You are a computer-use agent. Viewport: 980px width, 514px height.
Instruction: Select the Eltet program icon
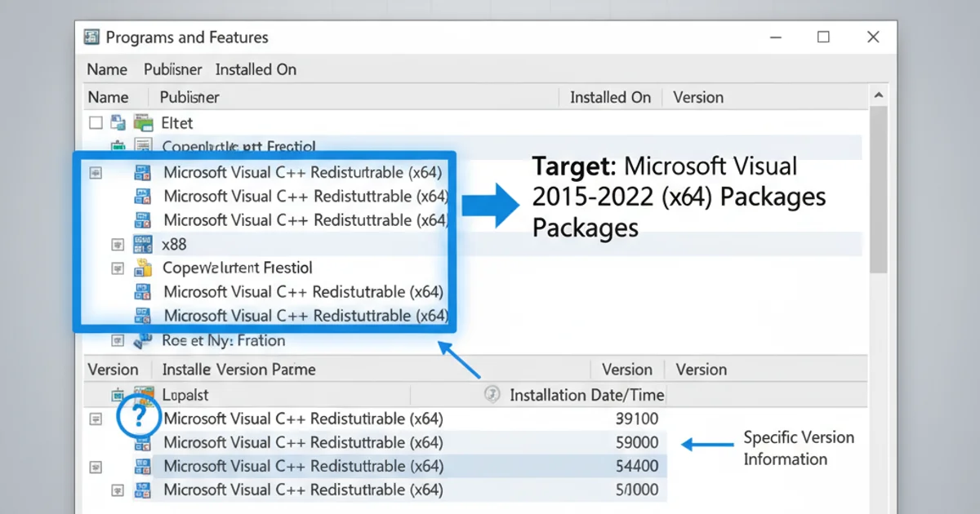pyautogui.click(x=145, y=122)
